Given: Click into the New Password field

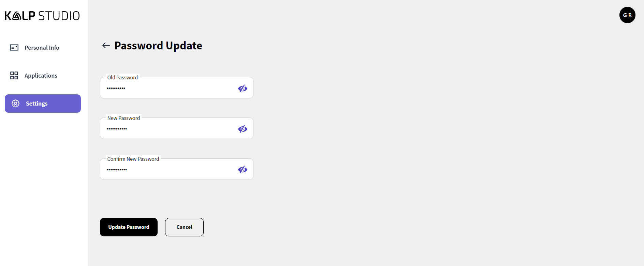Looking at the screenshot, I should pyautogui.click(x=171, y=129).
